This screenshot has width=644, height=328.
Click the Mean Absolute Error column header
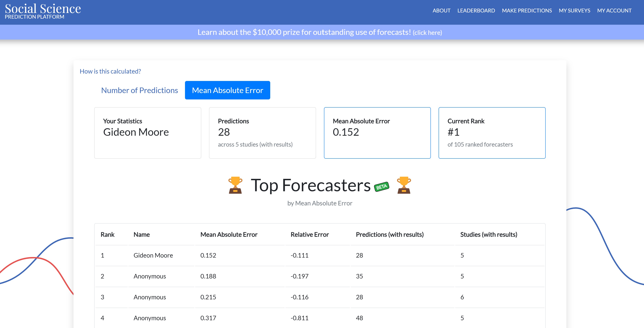point(229,235)
